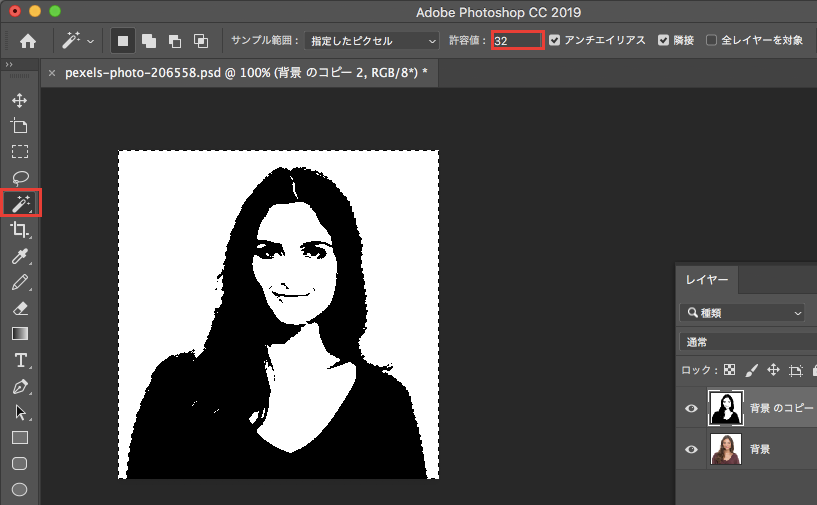Select the Lasso tool

tap(19, 178)
